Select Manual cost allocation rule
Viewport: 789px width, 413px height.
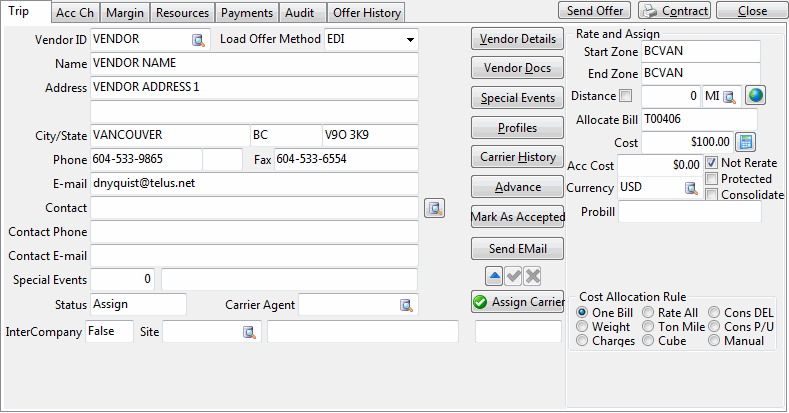[x=714, y=341]
